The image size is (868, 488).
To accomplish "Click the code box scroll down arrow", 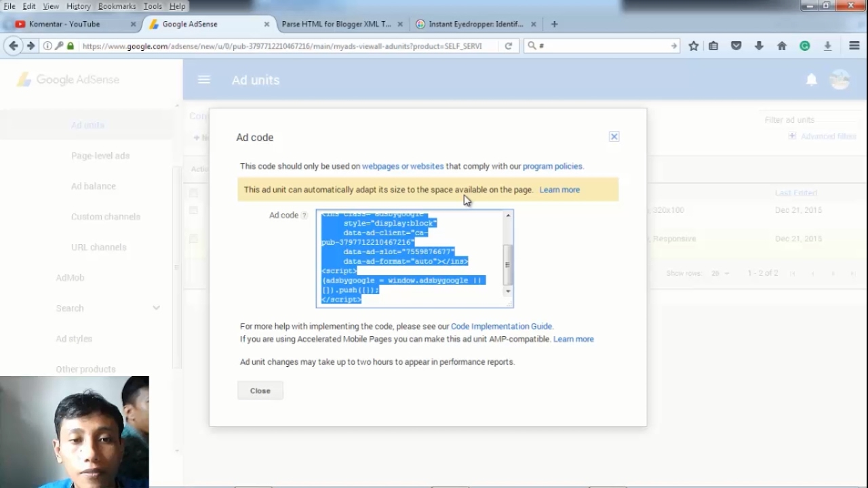I will coord(508,291).
